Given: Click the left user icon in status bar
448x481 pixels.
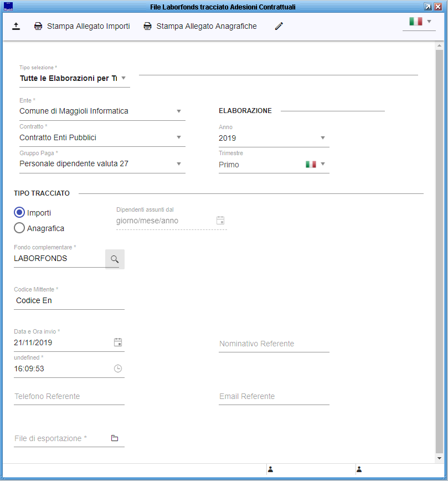Looking at the screenshot, I should click(270, 469).
